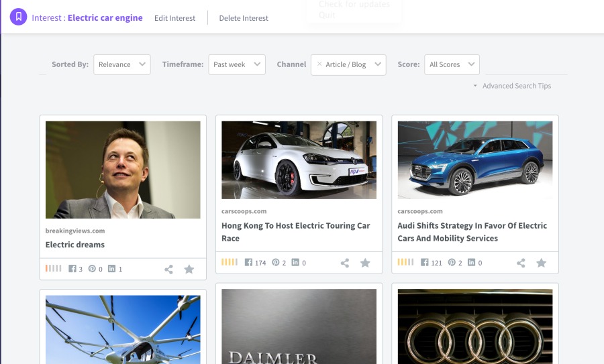Click Delete Interest

pos(244,18)
